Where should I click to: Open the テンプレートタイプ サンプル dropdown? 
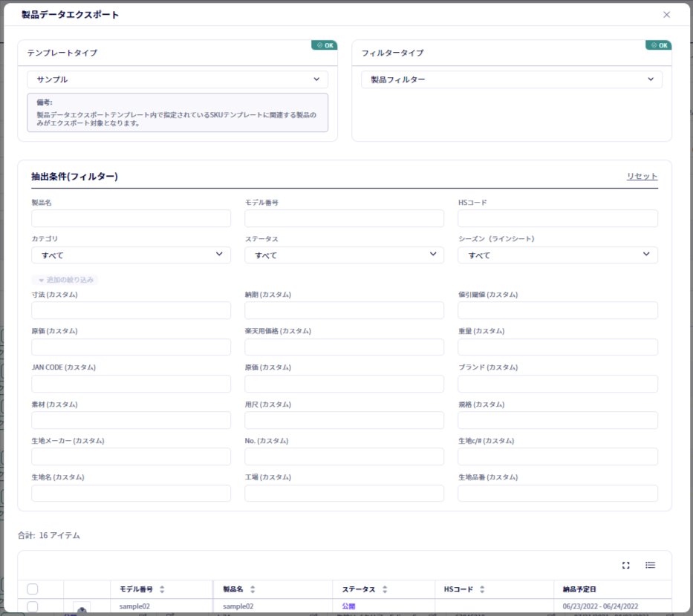pyautogui.click(x=178, y=79)
